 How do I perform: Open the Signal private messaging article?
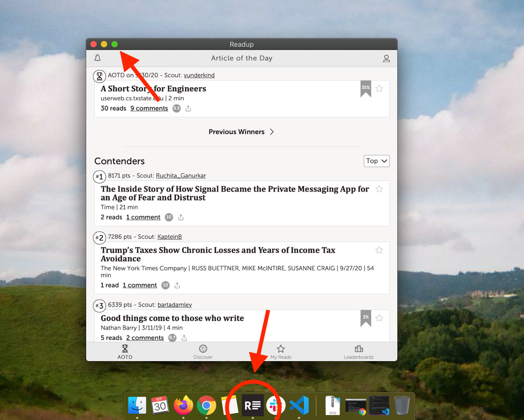point(235,193)
